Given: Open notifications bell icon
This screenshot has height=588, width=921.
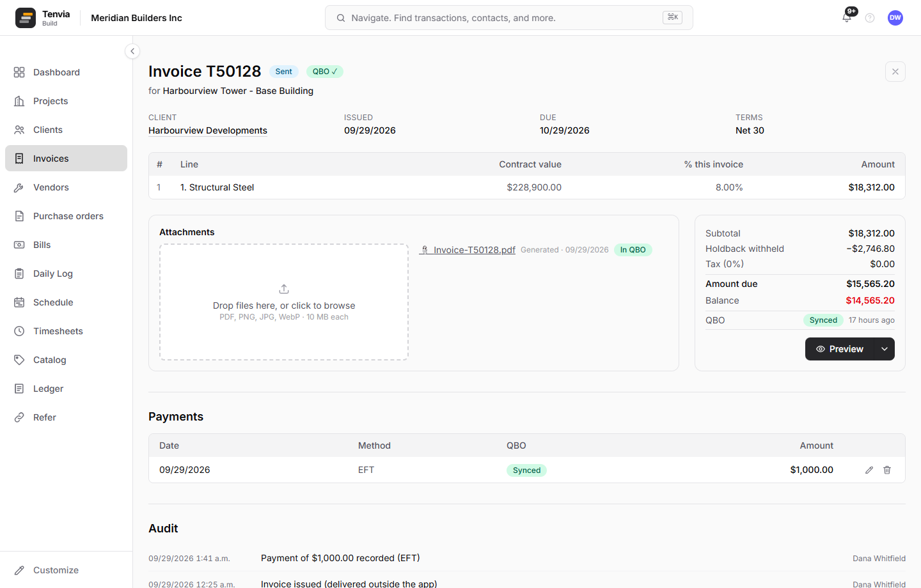Looking at the screenshot, I should click(x=847, y=18).
